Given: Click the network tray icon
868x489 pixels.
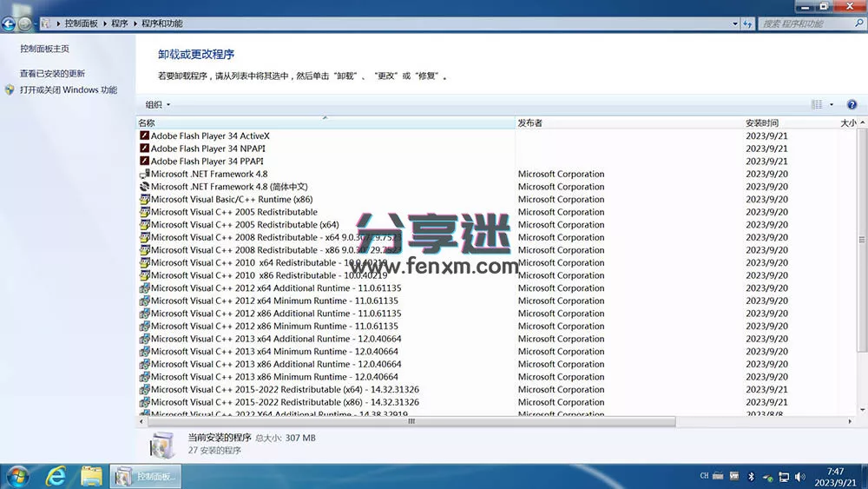Looking at the screenshot, I should pos(784,477).
